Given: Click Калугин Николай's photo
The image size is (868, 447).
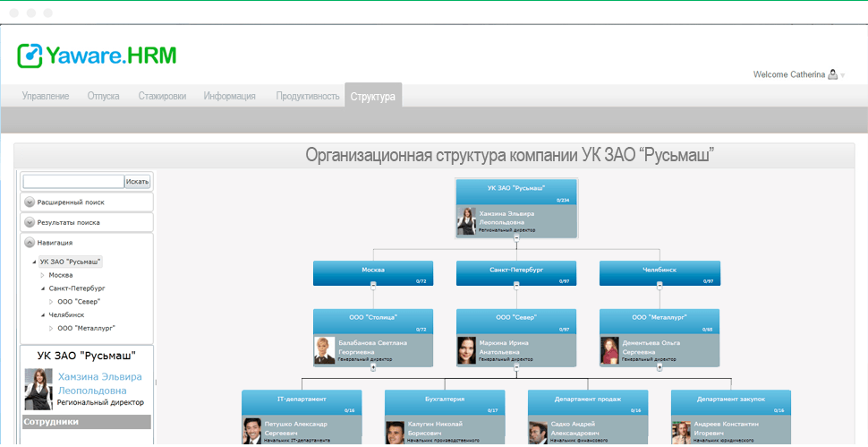Looking at the screenshot, I should click(x=396, y=431).
